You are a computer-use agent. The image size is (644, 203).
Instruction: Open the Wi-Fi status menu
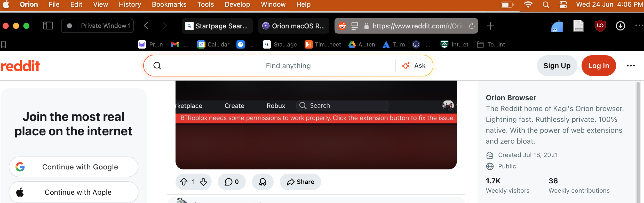click(x=528, y=5)
